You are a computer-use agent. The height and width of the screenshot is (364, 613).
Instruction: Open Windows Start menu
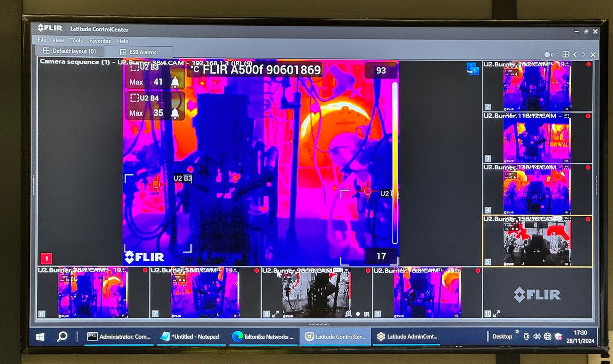click(40, 337)
